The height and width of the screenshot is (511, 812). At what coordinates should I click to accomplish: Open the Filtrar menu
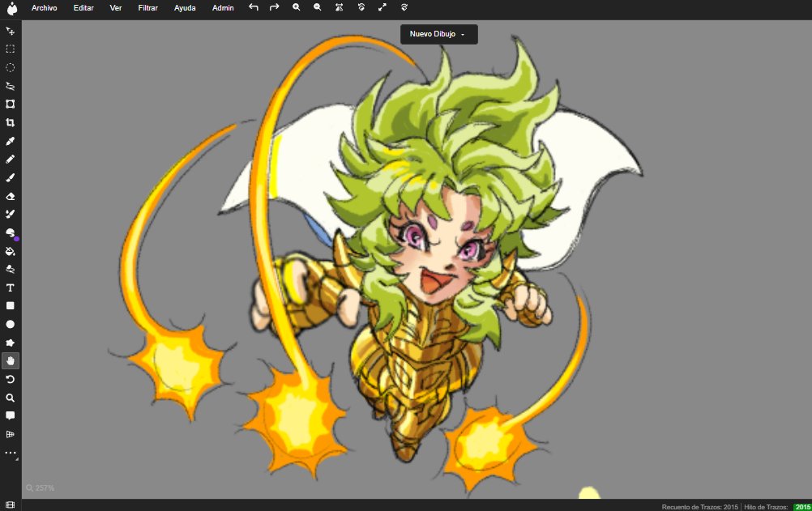click(147, 8)
